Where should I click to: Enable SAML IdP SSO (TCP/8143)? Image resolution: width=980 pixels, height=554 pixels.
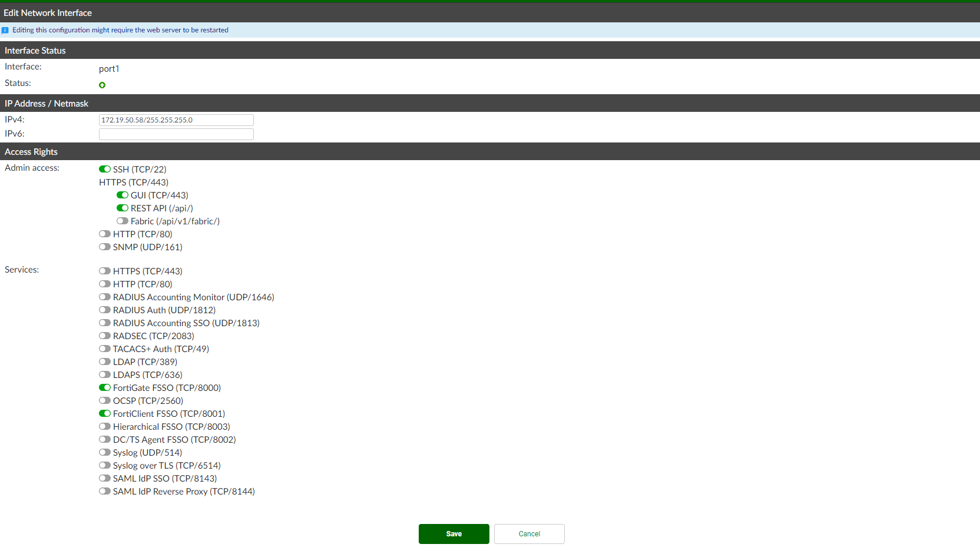[105, 478]
